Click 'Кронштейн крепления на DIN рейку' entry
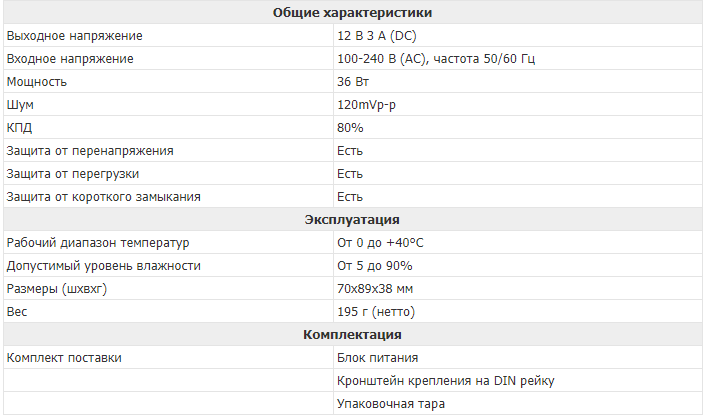Image resolution: width=709 pixels, height=420 pixels. (x=445, y=381)
